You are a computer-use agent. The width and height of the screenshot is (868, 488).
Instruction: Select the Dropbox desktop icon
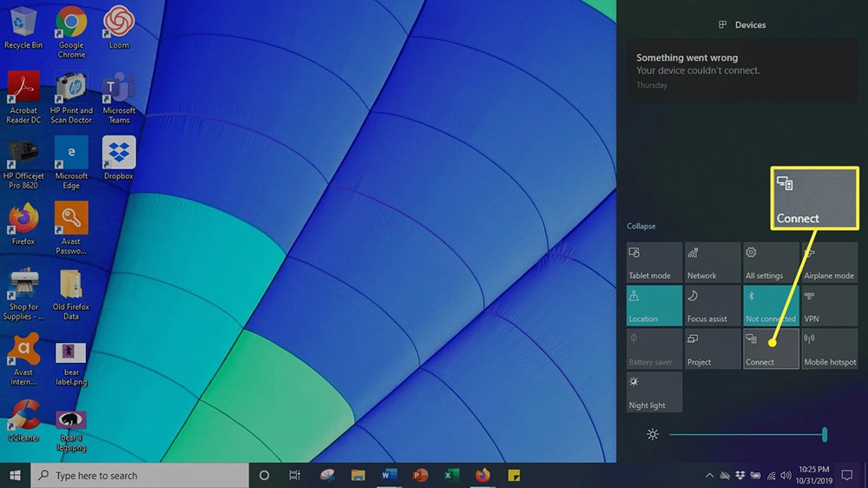[x=118, y=158]
